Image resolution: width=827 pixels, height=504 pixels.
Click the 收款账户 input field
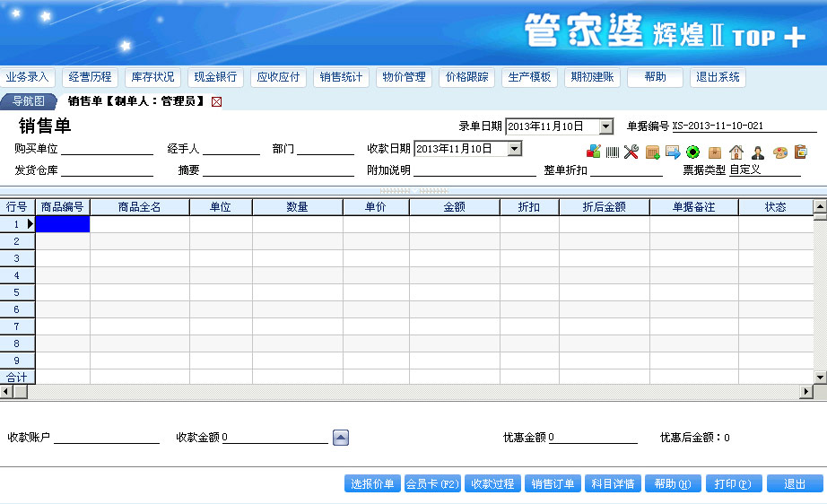[x=107, y=437]
